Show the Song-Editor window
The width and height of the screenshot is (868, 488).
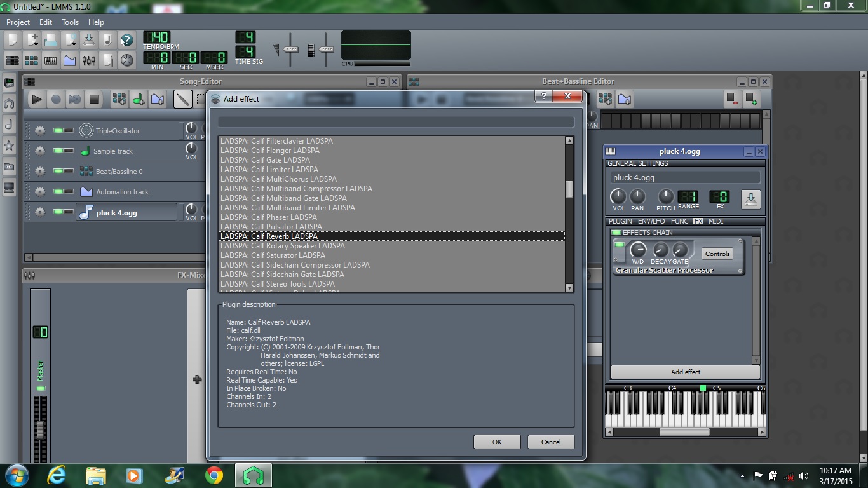pos(12,60)
